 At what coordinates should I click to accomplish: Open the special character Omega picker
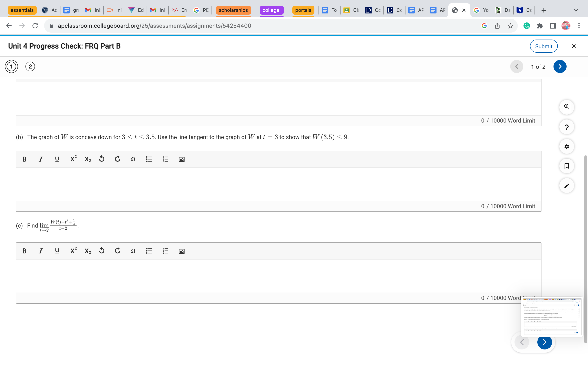[133, 159]
